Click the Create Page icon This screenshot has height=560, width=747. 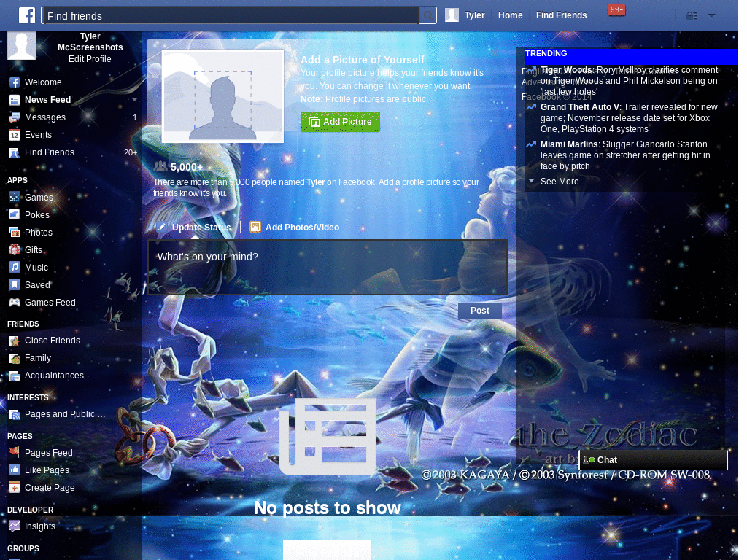coord(15,488)
